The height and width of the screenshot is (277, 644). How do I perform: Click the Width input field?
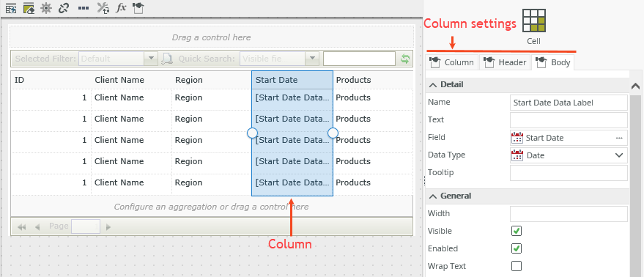(569, 214)
